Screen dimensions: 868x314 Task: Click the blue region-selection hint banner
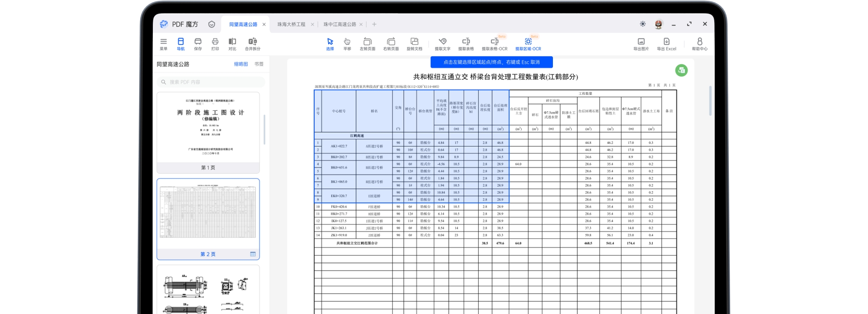[491, 62]
